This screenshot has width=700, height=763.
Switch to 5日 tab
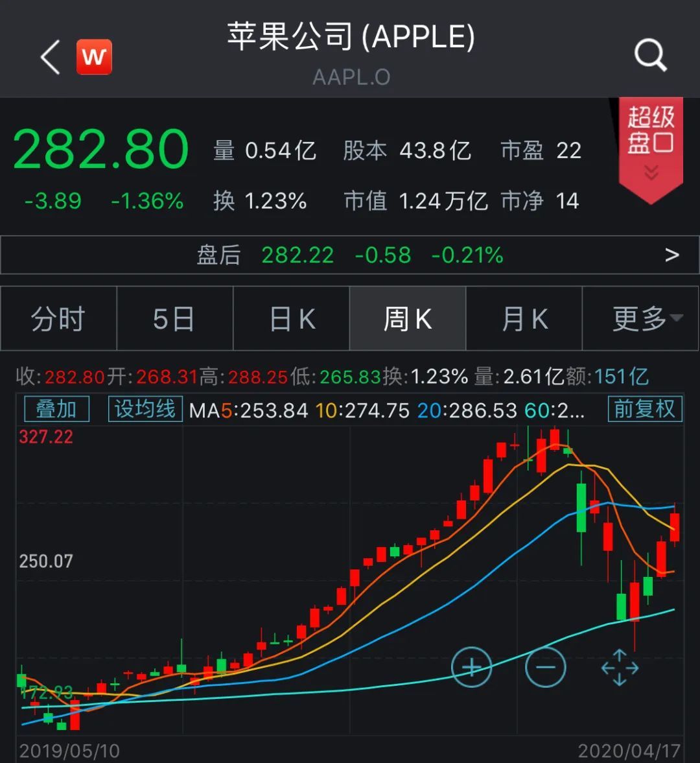click(x=174, y=319)
